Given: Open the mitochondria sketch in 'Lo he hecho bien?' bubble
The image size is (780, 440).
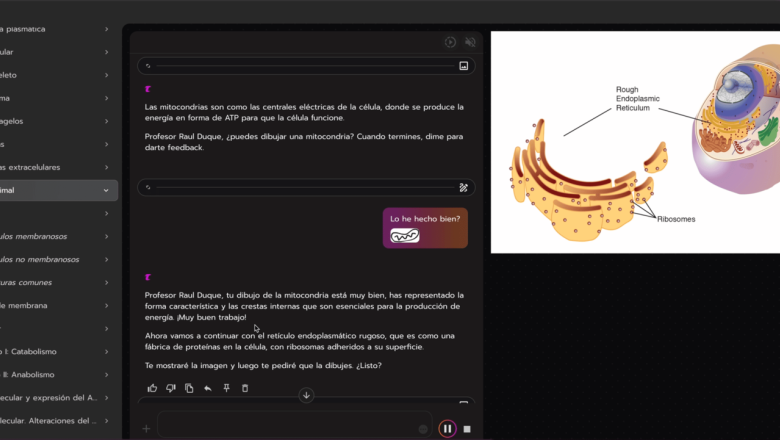Looking at the screenshot, I should pyautogui.click(x=404, y=236).
